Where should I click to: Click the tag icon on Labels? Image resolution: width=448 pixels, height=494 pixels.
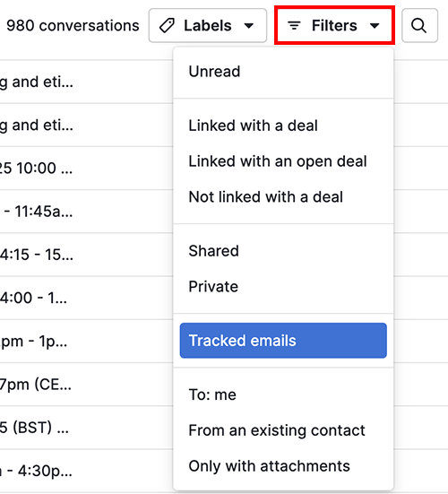(x=167, y=25)
